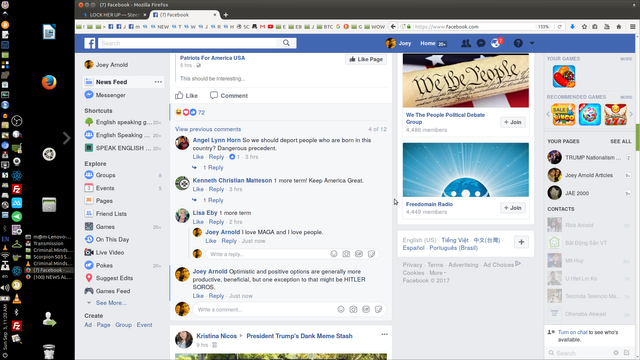Switch language to Tiếng Việt
This screenshot has height=360, width=640.
[455, 240]
